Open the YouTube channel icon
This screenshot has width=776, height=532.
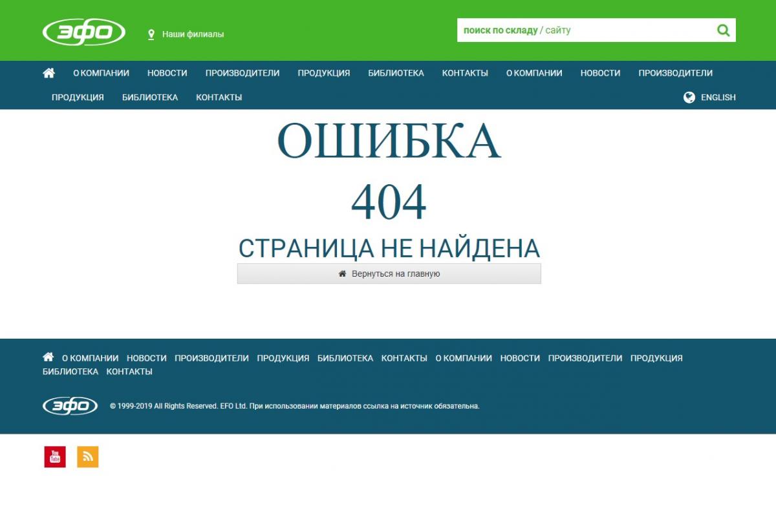pos(55,456)
